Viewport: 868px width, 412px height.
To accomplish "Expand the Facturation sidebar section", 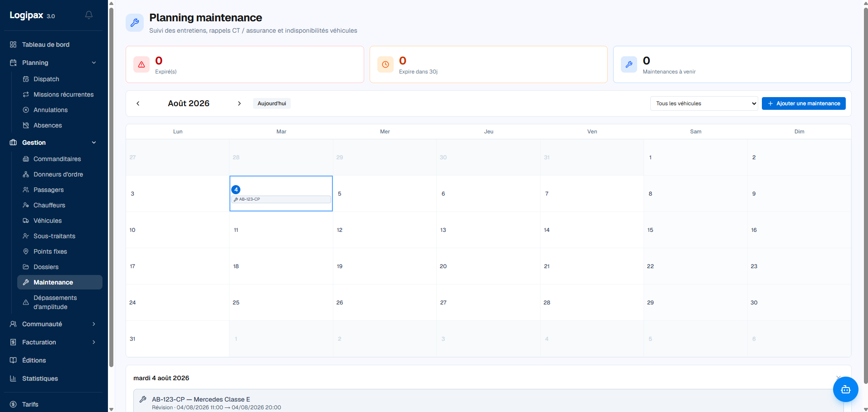I will pos(53,342).
